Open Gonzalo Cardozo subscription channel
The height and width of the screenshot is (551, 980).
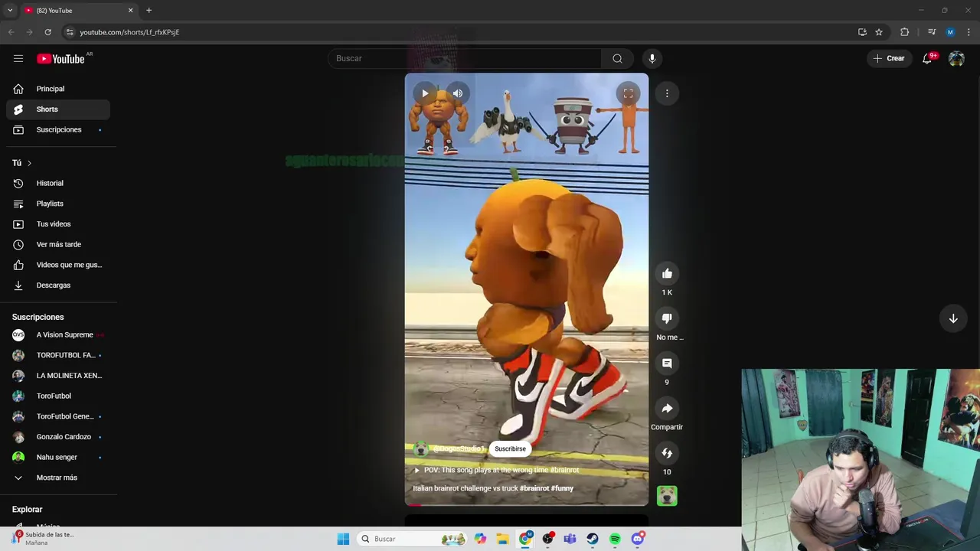coord(58,437)
